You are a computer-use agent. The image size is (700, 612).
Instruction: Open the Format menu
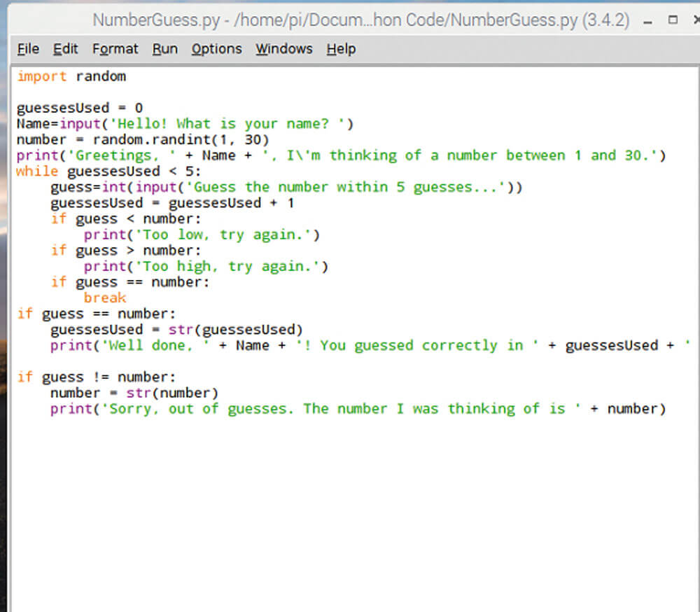coord(115,49)
